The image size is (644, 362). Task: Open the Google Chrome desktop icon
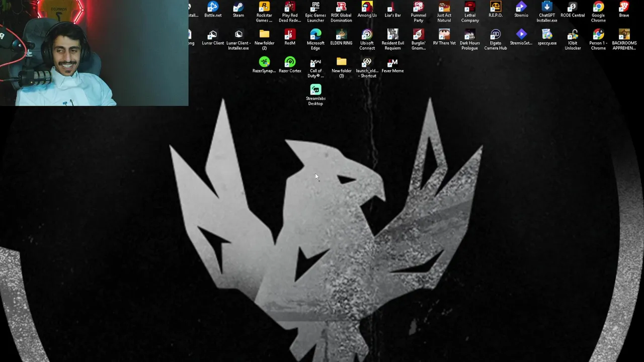pyautogui.click(x=598, y=12)
